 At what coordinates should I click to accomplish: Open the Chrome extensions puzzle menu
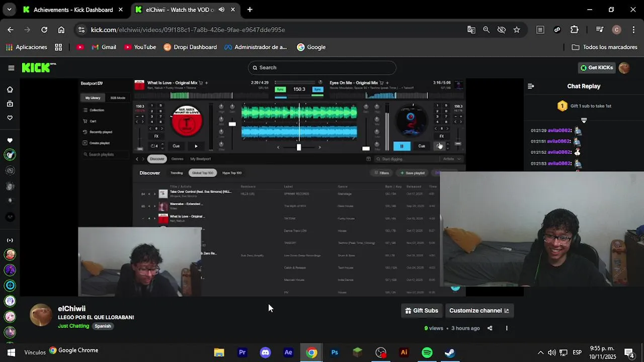pyautogui.click(x=575, y=30)
